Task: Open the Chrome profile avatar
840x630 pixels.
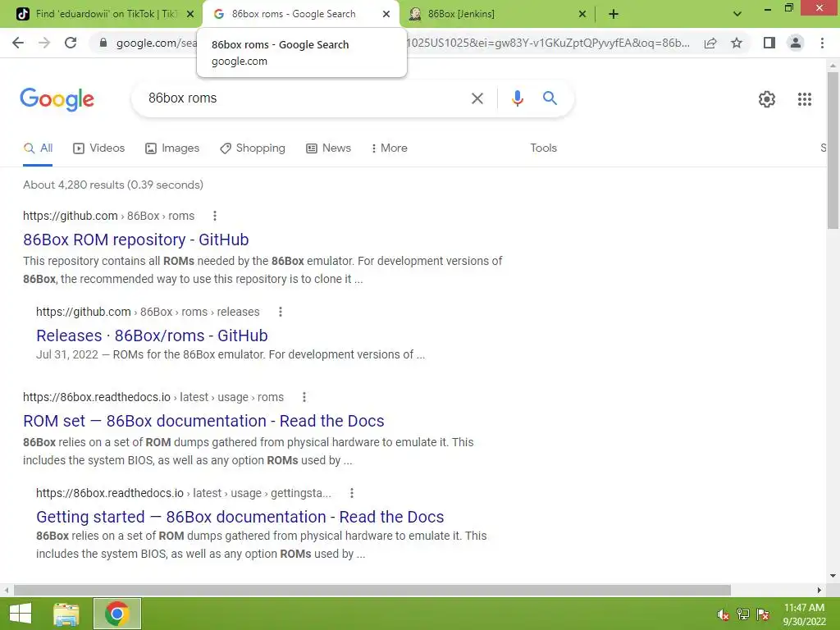Action: pos(796,43)
